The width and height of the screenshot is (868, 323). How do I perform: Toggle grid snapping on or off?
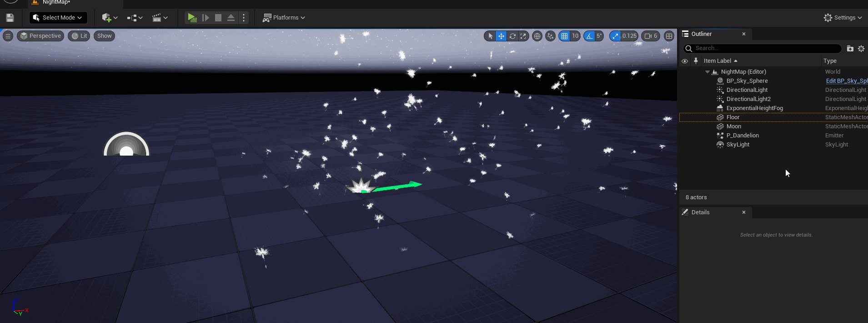pos(564,36)
